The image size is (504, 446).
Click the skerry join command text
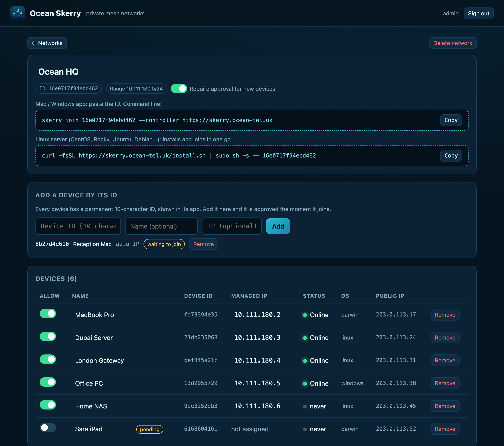157,120
